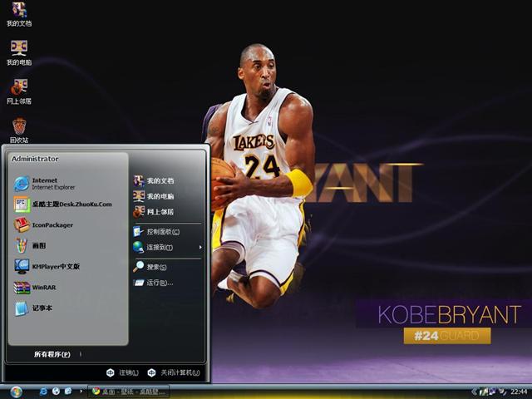Open 回收站 (Recycle Bin) desktop icon
Viewport: 532px width, 399px height.
[19, 129]
